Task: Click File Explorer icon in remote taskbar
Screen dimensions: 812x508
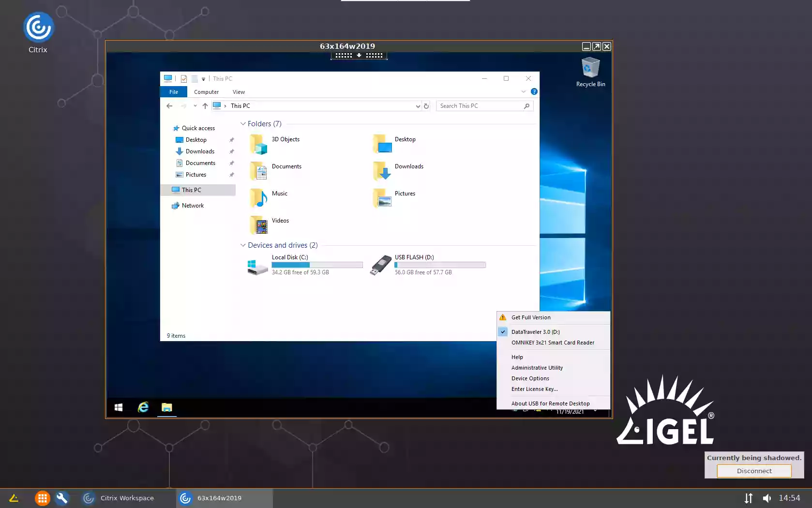Action: (167, 407)
